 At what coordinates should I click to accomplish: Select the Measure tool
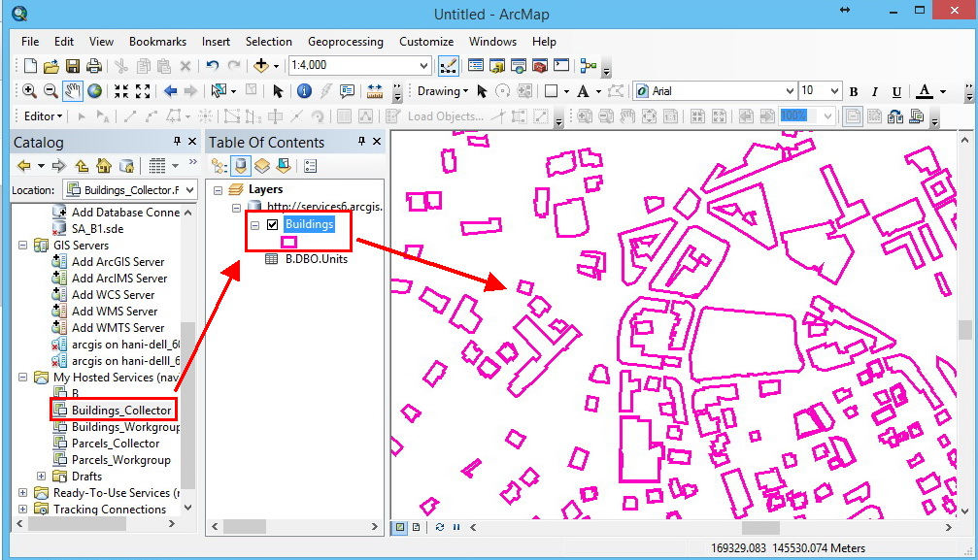(x=374, y=91)
